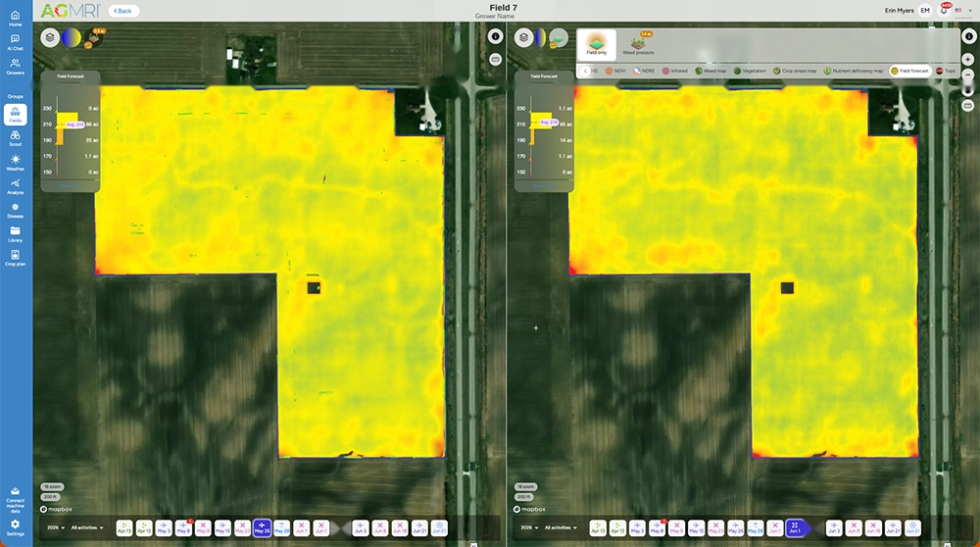Open the Library folder icon
This screenshot has width=980, height=547.
15,234
